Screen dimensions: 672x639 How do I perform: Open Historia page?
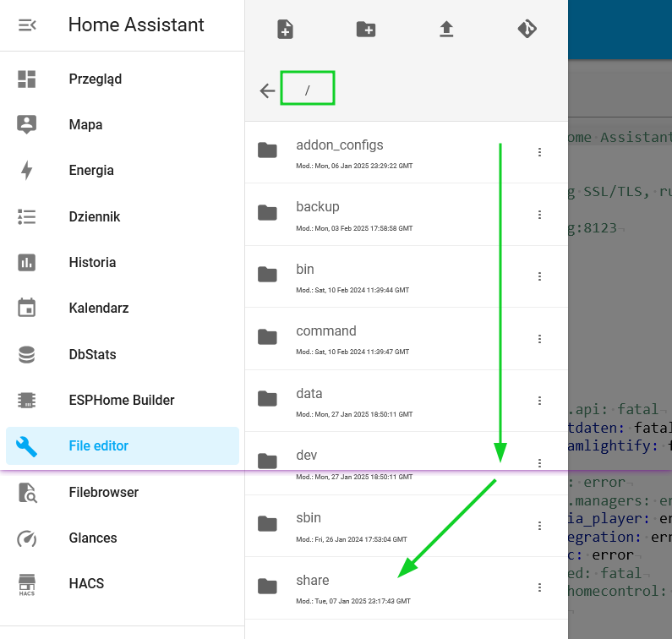coord(122,262)
